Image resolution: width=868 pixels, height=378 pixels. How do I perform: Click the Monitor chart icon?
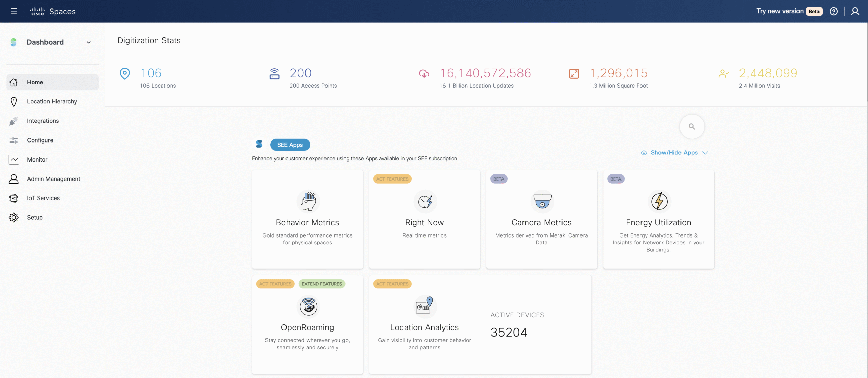click(x=14, y=159)
